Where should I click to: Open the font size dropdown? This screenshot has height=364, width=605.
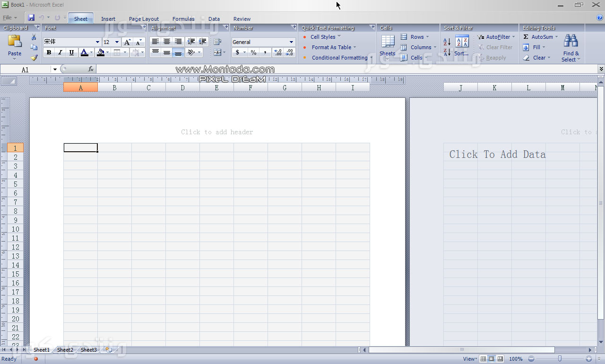117,42
